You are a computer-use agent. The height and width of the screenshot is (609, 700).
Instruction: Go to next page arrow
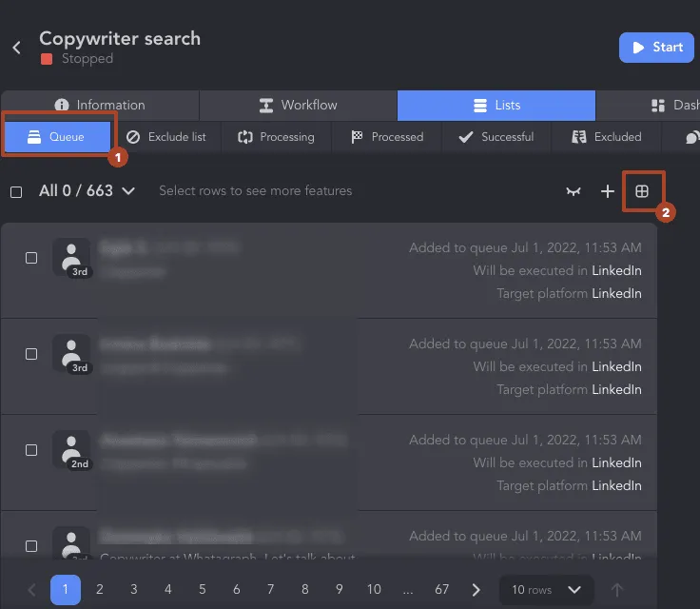[476, 590]
